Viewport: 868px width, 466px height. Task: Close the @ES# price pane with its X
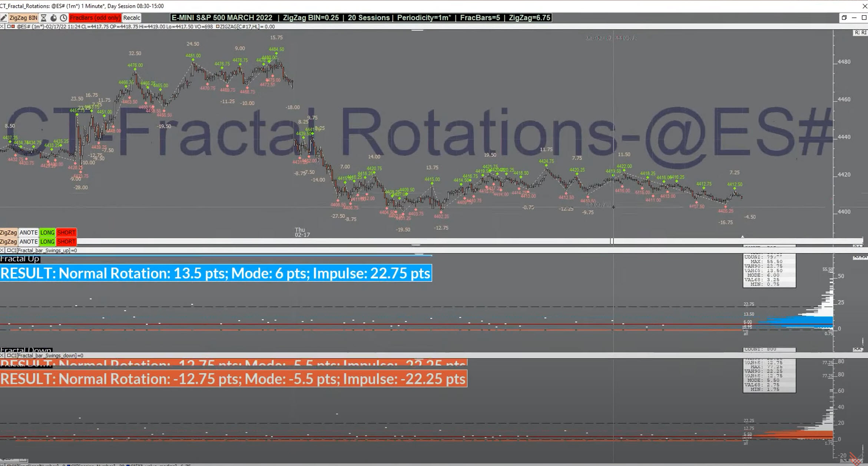coord(2,27)
